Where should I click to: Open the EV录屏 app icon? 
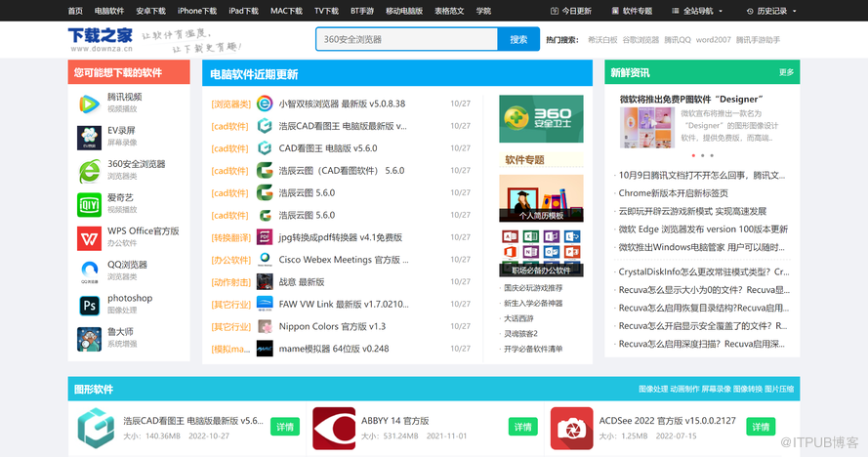(89, 138)
